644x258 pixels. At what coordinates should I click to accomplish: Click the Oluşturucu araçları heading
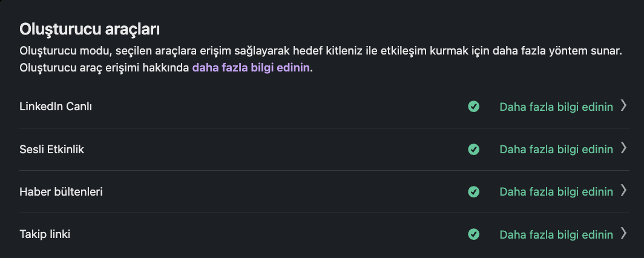pyautogui.click(x=90, y=30)
